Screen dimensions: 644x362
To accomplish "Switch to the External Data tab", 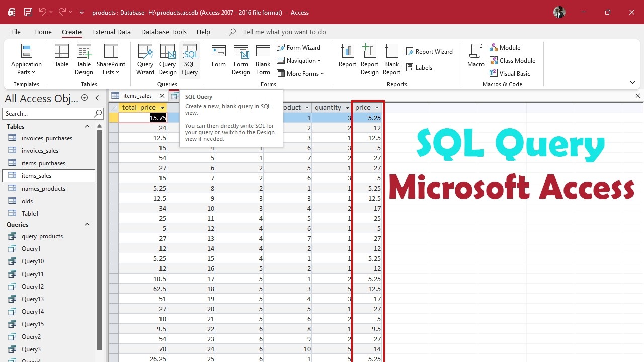I will coord(111,32).
